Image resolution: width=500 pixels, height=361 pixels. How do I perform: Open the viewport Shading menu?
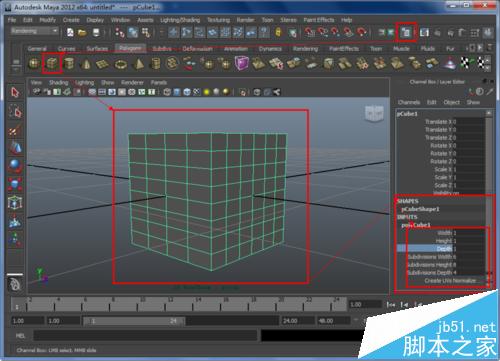(x=59, y=82)
